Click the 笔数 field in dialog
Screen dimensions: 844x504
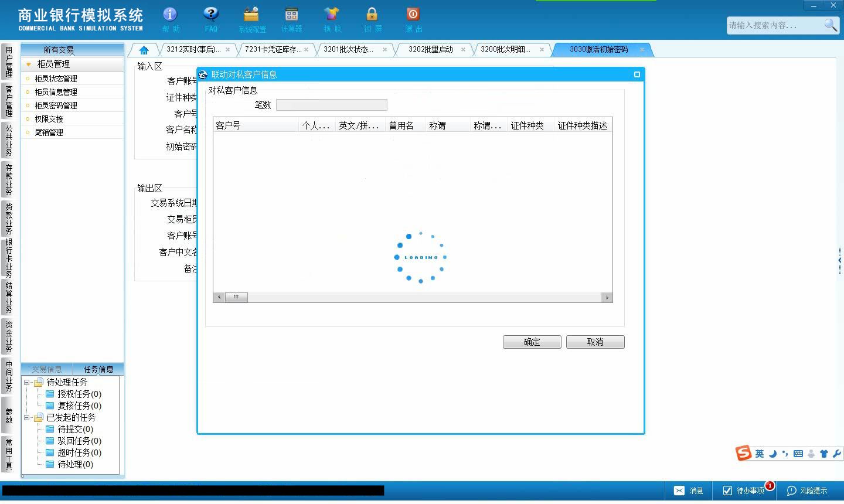[331, 105]
